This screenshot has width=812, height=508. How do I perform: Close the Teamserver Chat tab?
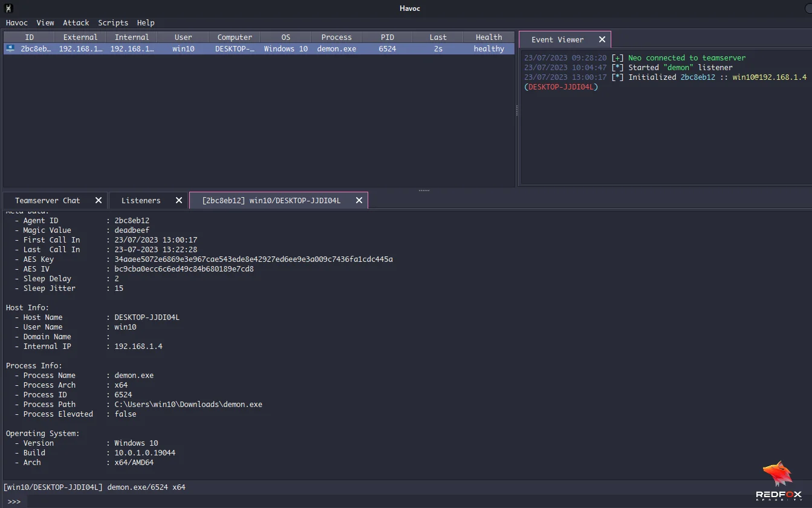coord(99,200)
